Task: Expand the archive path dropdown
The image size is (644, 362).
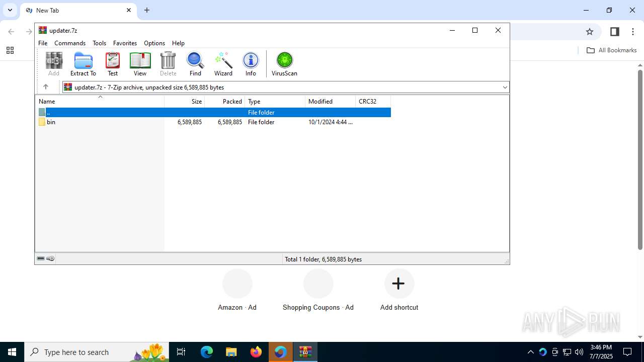Action: tap(505, 87)
